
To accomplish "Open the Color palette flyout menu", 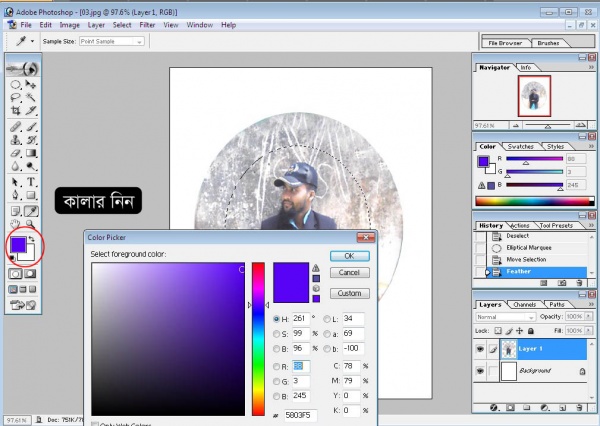I will pyautogui.click(x=591, y=146).
